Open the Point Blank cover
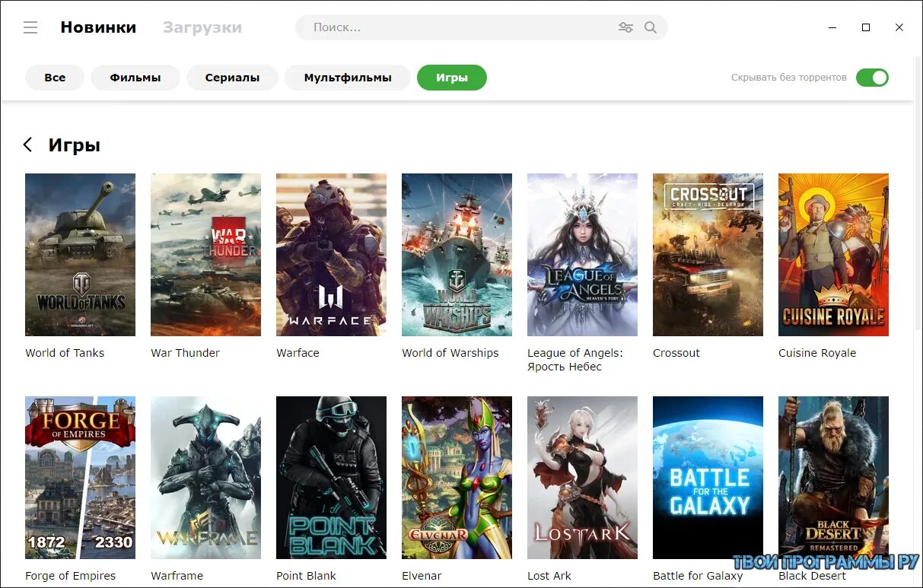Viewport: 923px width, 588px height. [331, 478]
